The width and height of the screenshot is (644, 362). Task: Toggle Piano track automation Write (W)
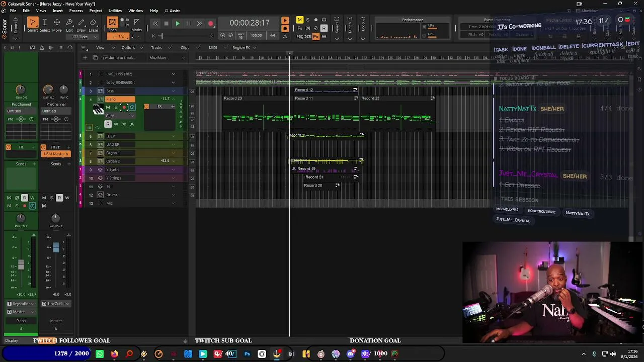pyautogui.click(x=116, y=124)
